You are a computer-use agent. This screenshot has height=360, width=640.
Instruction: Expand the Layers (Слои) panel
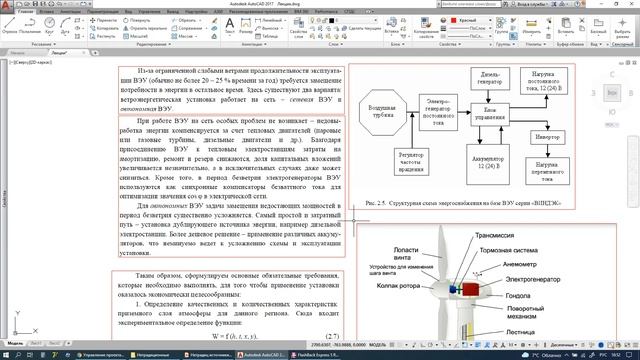pos(336,44)
